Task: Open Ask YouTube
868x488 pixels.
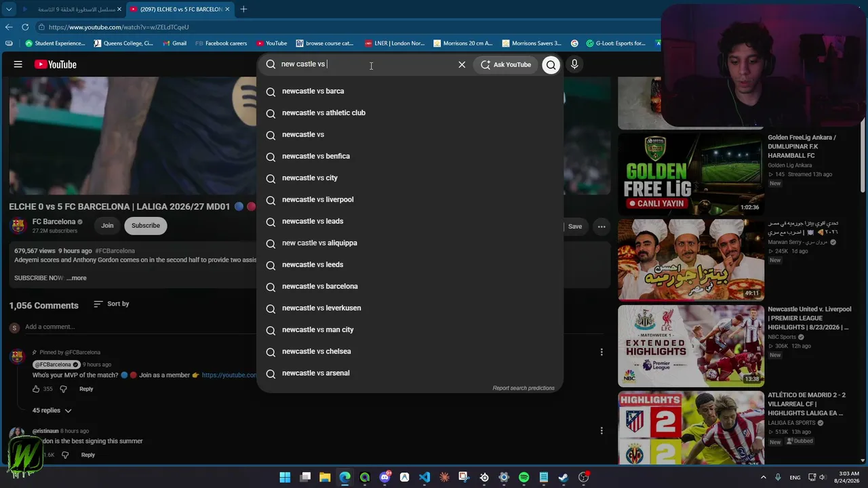Action: pos(506,64)
